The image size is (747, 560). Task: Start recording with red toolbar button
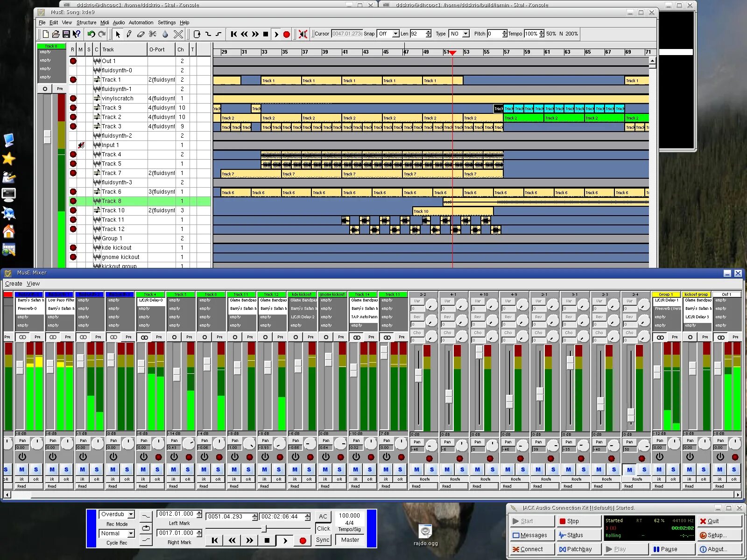click(x=287, y=34)
